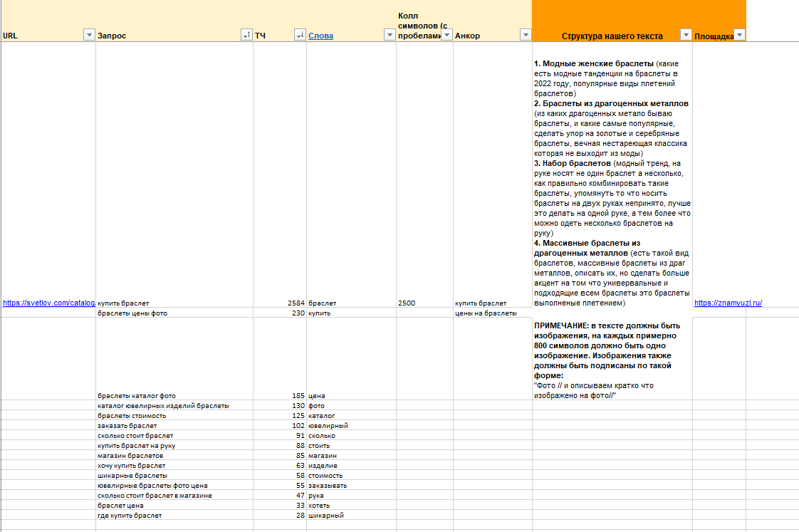Select Слова cell 'шикарный'
This screenshot has height=532, width=799.
pos(351,515)
